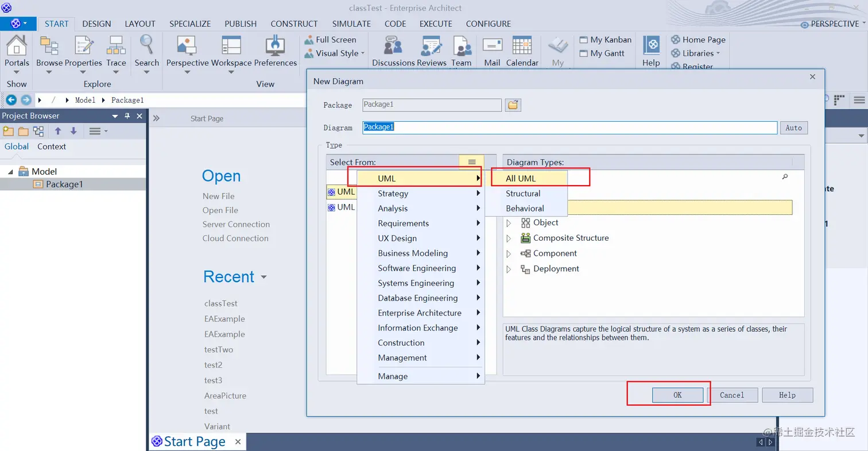
Task: Click the Team icon in the ribbon
Action: [x=461, y=45]
